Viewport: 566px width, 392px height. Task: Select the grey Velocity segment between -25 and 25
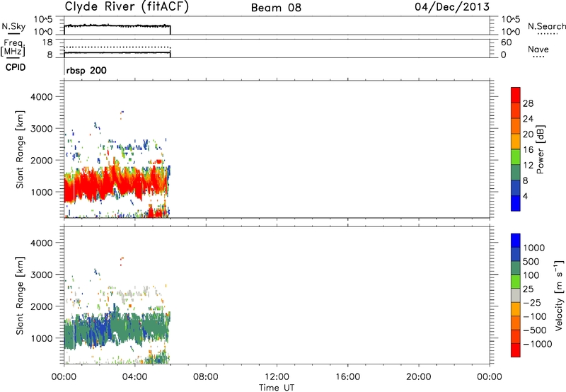(516, 295)
